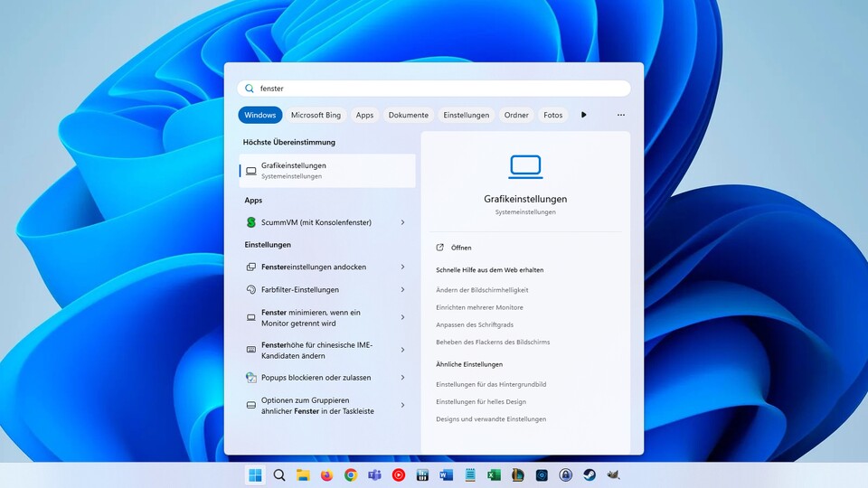Expand ScummVM result options chevron

(402, 222)
